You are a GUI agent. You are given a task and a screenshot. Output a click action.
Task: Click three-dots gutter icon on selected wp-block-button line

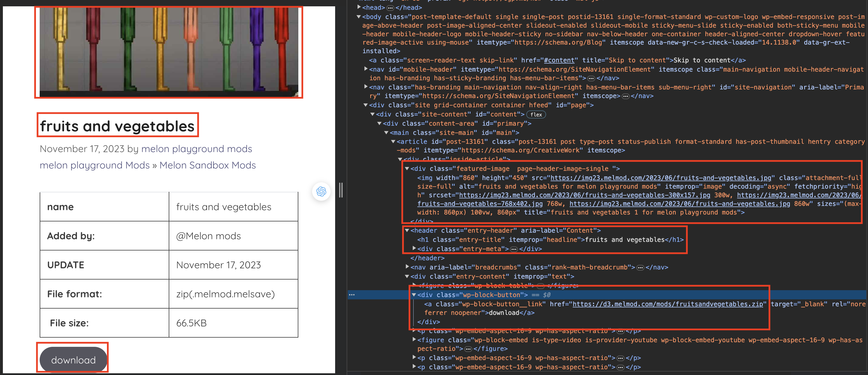pos(352,295)
